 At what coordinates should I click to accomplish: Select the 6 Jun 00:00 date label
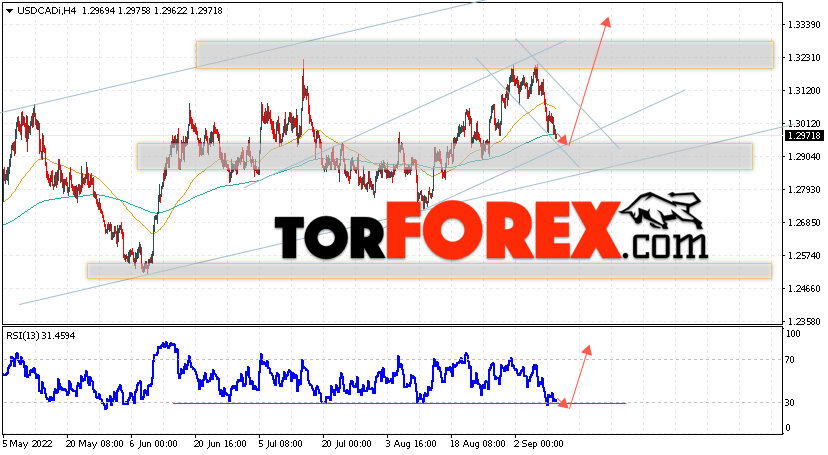coord(156,444)
